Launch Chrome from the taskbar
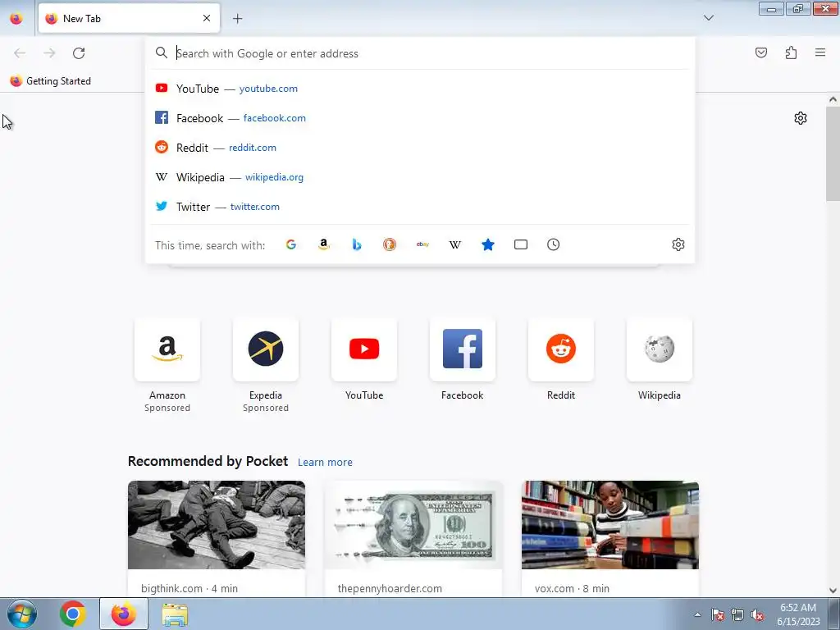 [x=73, y=614]
